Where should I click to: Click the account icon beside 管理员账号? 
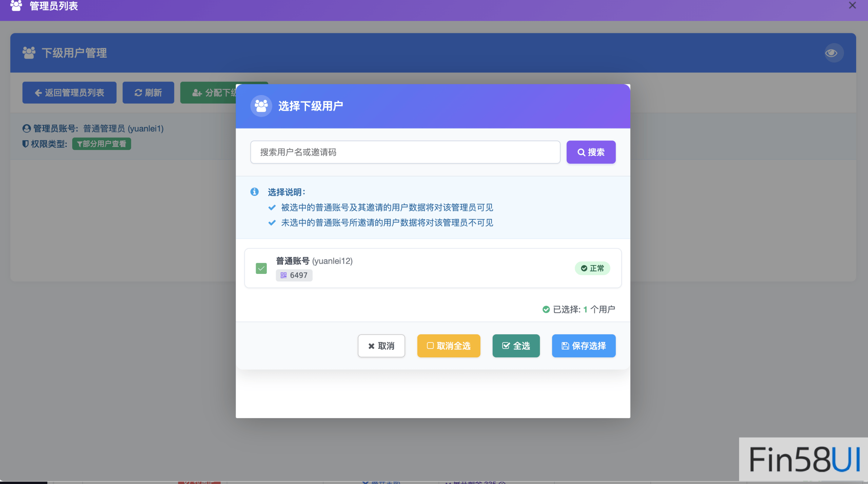tap(26, 129)
